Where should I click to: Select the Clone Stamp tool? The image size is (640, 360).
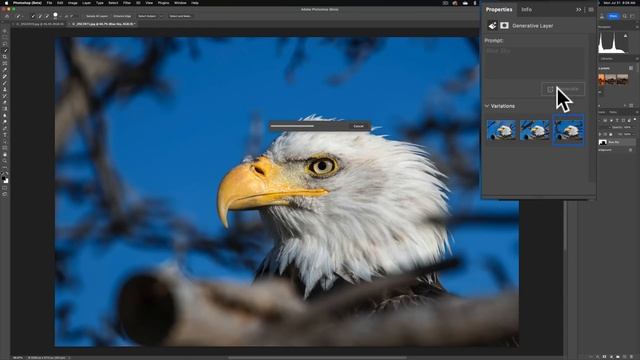[x=5, y=89]
